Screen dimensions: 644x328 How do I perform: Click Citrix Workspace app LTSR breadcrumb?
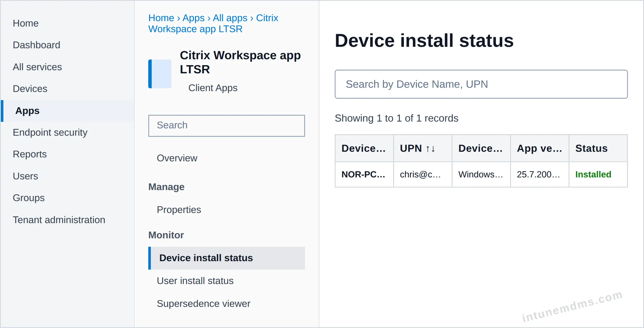click(213, 23)
